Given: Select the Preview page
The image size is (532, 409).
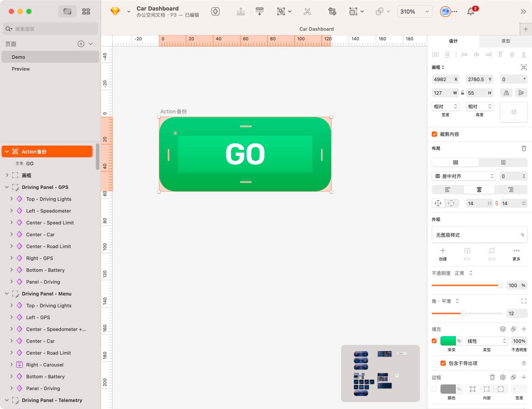Looking at the screenshot, I should click(x=21, y=69).
